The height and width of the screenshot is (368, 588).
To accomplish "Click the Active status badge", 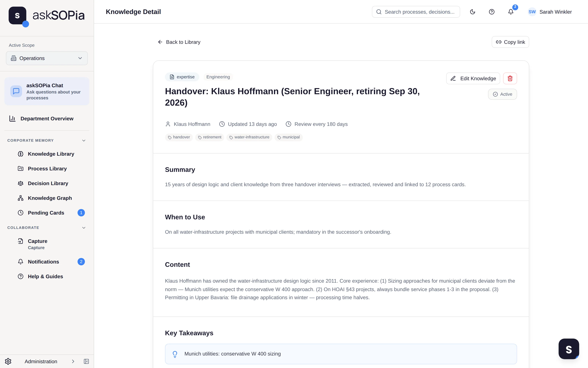I will click(502, 94).
